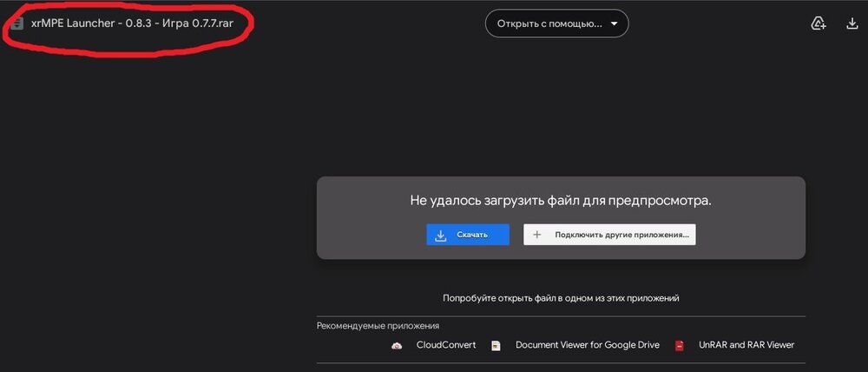The image size is (868, 372).
Task: Click the blue Скачать button
Action: [x=468, y=235]
